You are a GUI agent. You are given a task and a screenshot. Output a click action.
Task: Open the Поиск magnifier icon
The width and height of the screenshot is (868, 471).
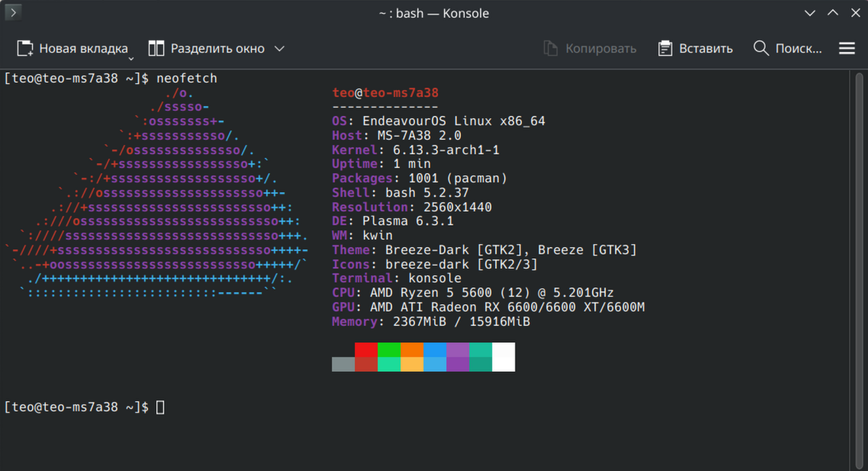click(761, 48)
